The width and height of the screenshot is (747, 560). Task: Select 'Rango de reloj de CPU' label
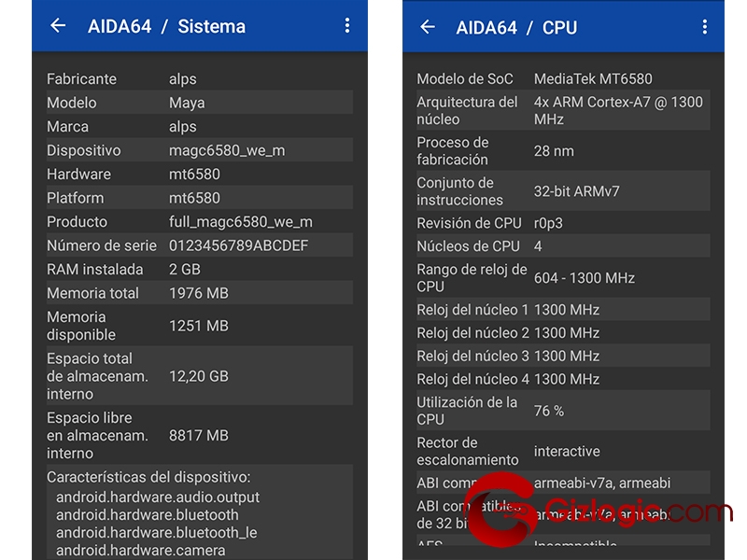pyautogui.click(x=472, y=278)
